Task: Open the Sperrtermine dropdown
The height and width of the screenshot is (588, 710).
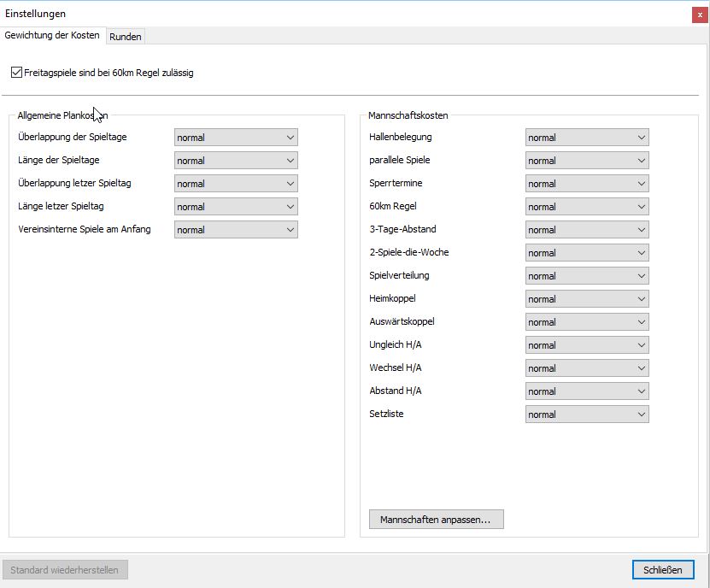Action: pos(586,184)
